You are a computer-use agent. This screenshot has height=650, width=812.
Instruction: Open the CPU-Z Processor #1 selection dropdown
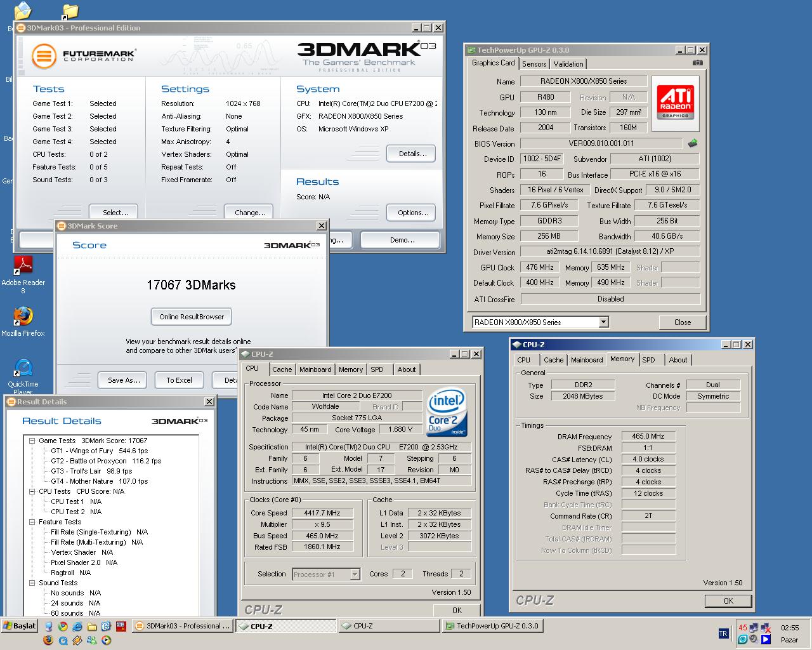click(355, 574)
